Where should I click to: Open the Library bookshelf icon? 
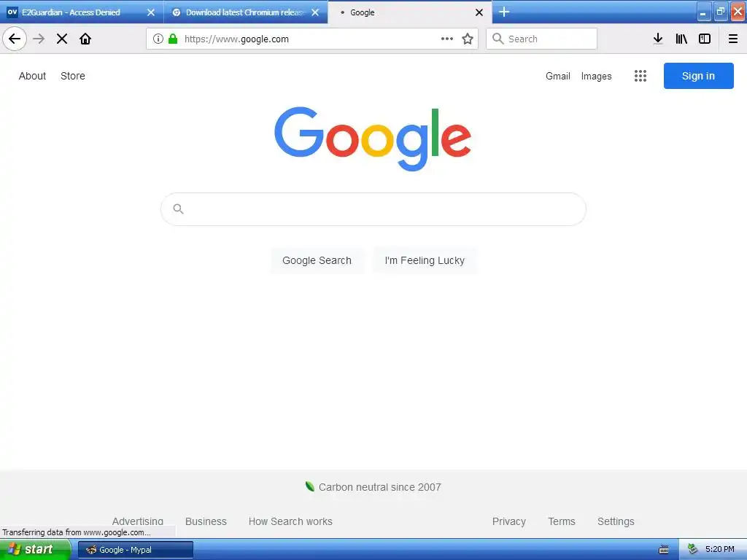click(x=681, y=39)
